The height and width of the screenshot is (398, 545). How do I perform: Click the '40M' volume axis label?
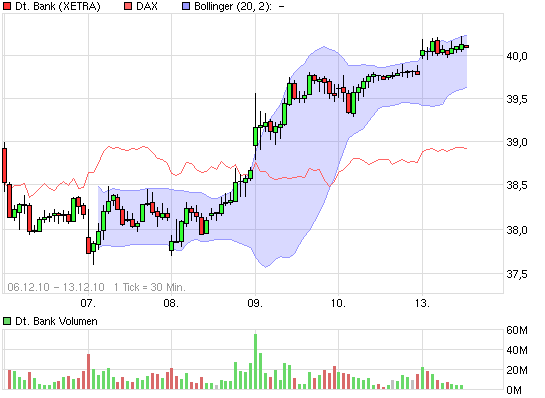517,350
